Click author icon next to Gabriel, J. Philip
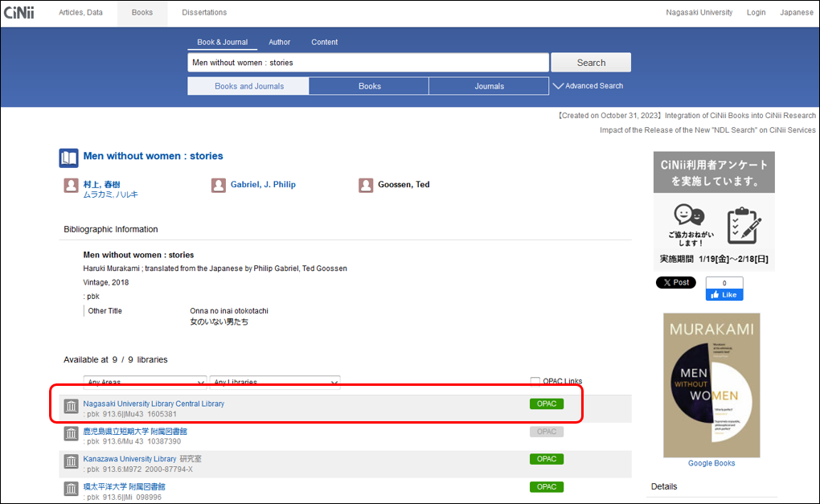Screen dimensions: 820x504 (219, 186)
